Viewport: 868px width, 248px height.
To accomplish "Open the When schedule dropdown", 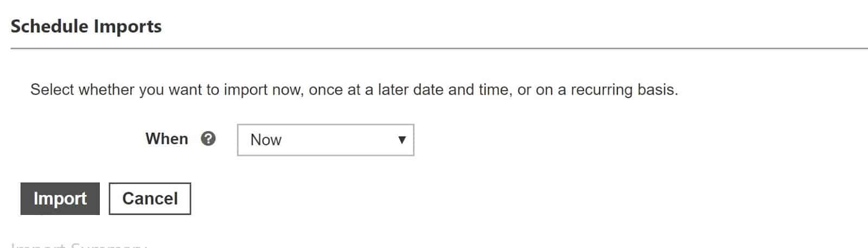I will pos(325,140).
